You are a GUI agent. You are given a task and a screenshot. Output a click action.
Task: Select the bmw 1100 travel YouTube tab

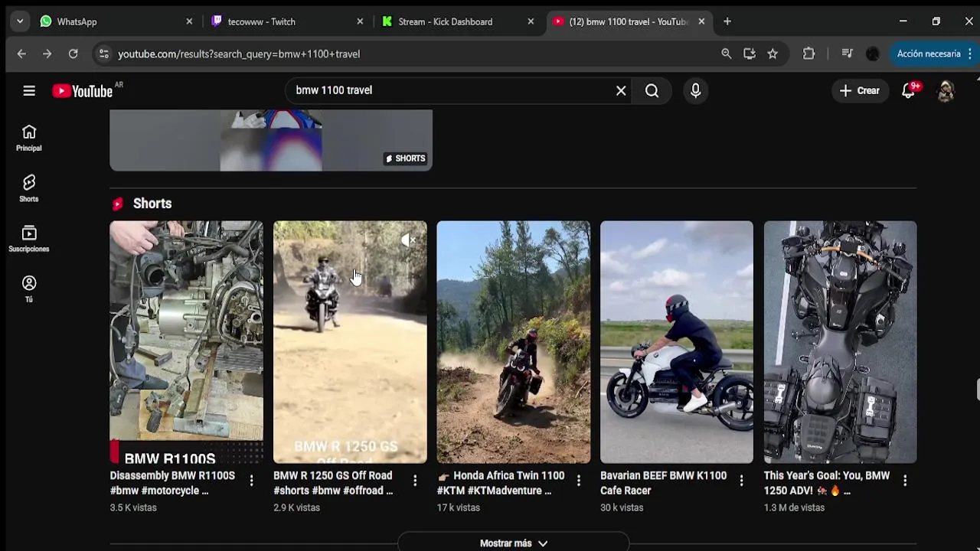click(x=628, y=21)
